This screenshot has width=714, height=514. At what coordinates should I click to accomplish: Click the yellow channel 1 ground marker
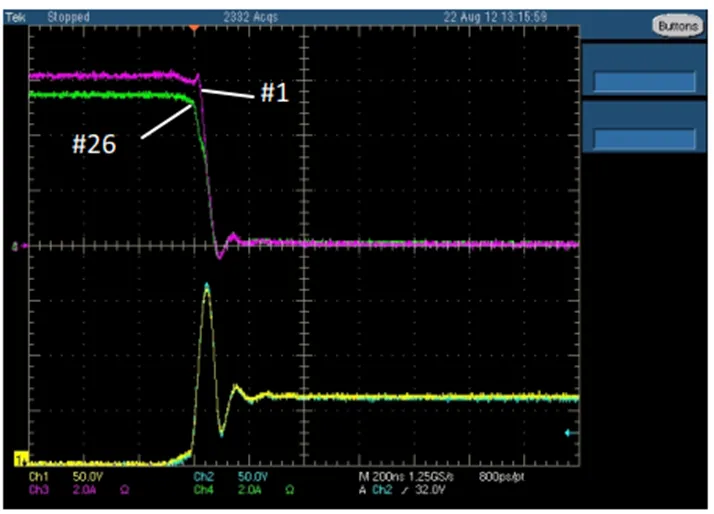[x=17, y=458]
